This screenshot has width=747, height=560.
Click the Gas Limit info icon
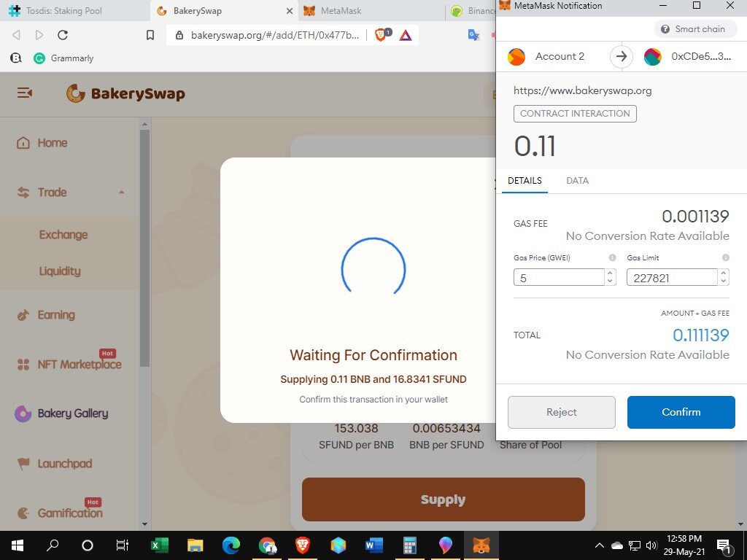[726, 257]
